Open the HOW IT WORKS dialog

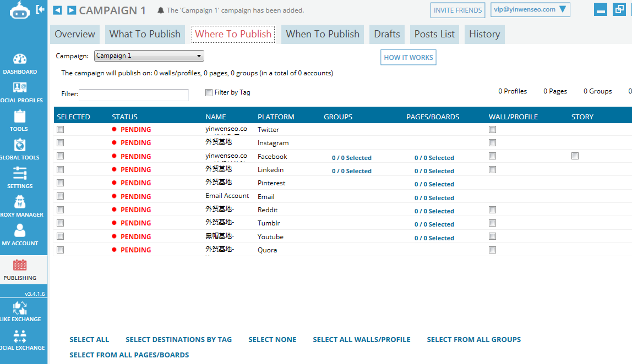[408, 57]
